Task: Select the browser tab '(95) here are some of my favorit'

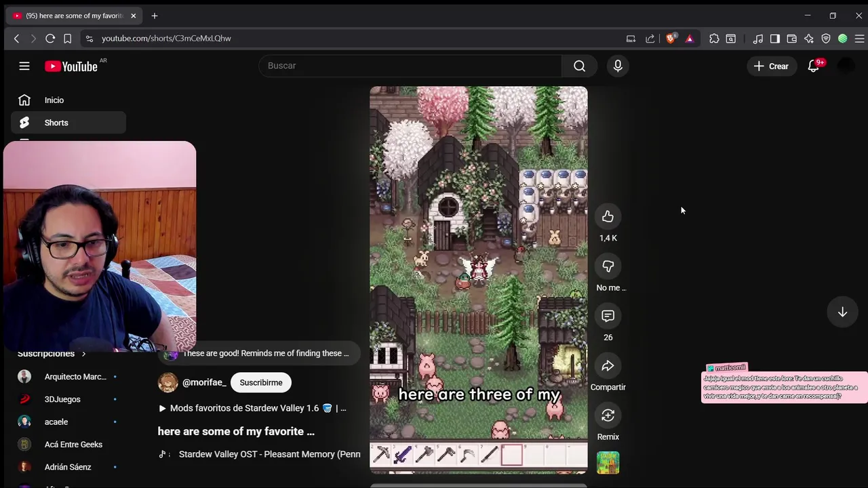Action: click(75, 16)
